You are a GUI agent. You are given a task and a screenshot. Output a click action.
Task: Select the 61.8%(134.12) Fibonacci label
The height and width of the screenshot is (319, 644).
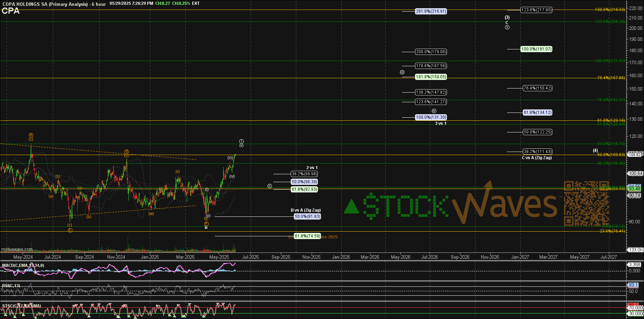coord(538,113)
